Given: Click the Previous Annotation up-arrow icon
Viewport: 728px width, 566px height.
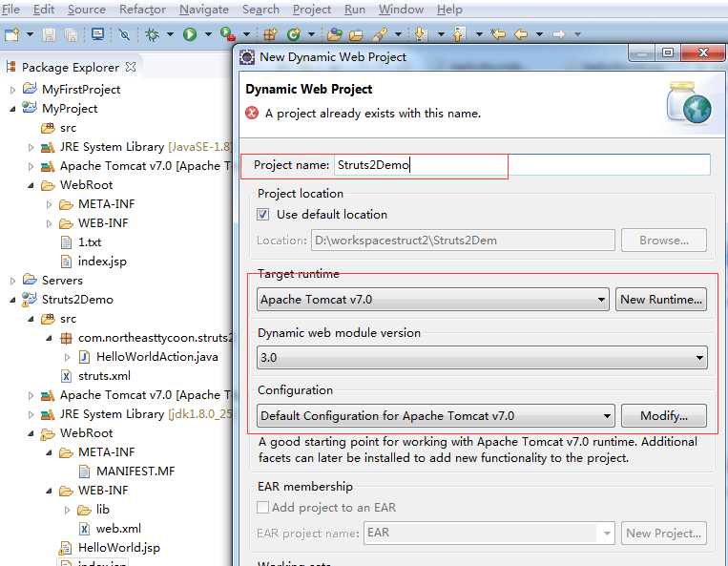Looking at the screenshot, I should tap(459, 34).
